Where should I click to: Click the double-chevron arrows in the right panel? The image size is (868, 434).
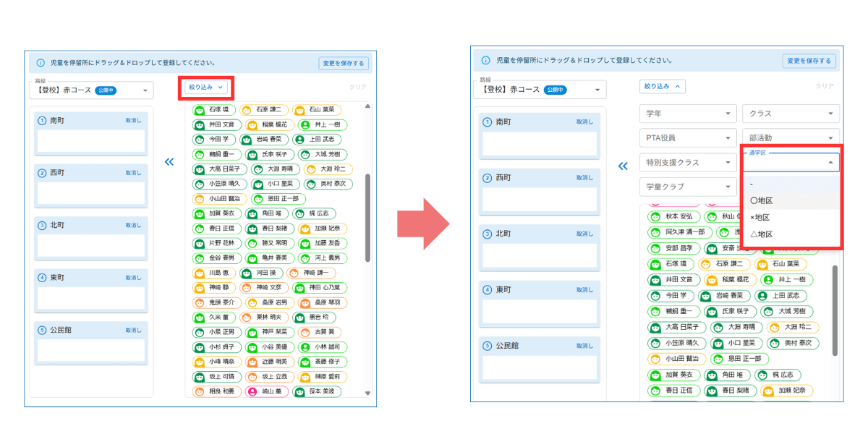pos(623,166)
